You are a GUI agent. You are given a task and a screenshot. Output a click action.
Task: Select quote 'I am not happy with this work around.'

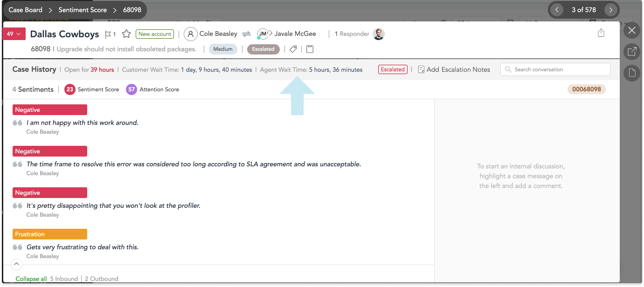(x=83, y=123)
